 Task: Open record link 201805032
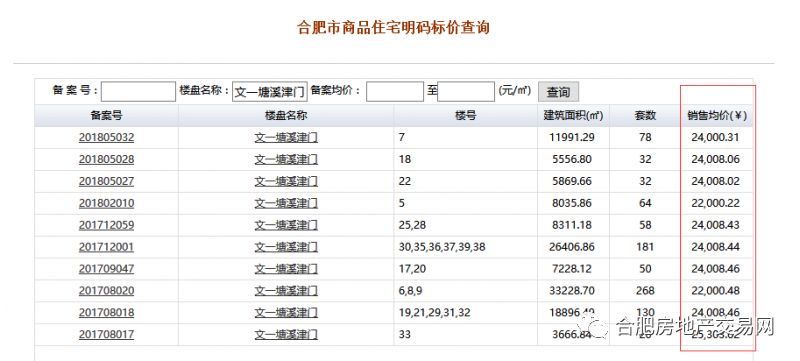(x=106, y=138)
